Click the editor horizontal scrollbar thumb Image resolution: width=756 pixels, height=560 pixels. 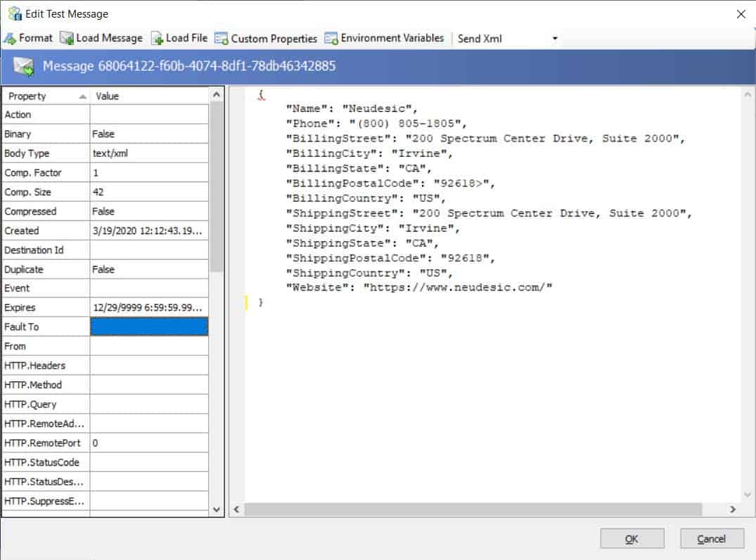[473, 509]
